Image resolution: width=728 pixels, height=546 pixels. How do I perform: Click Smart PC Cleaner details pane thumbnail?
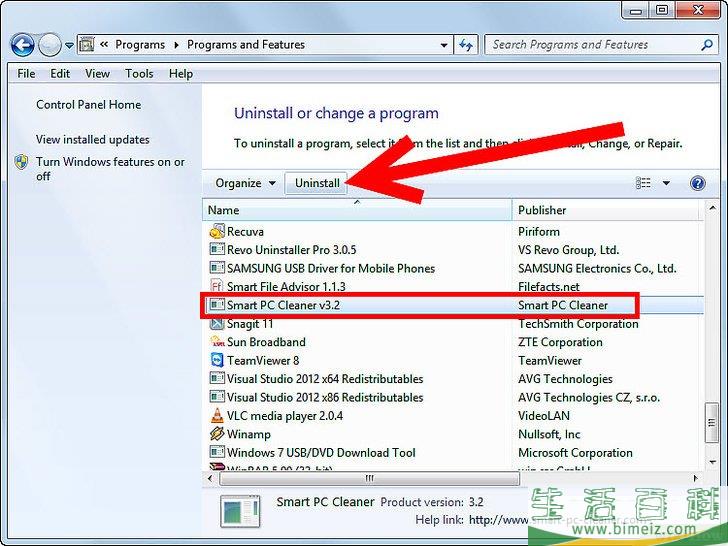[x=240, y=511]
